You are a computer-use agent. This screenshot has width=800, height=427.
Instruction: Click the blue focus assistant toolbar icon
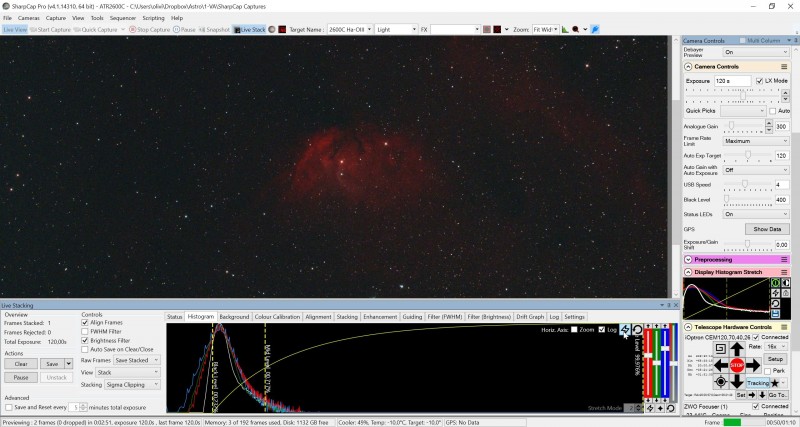[595, 30]
